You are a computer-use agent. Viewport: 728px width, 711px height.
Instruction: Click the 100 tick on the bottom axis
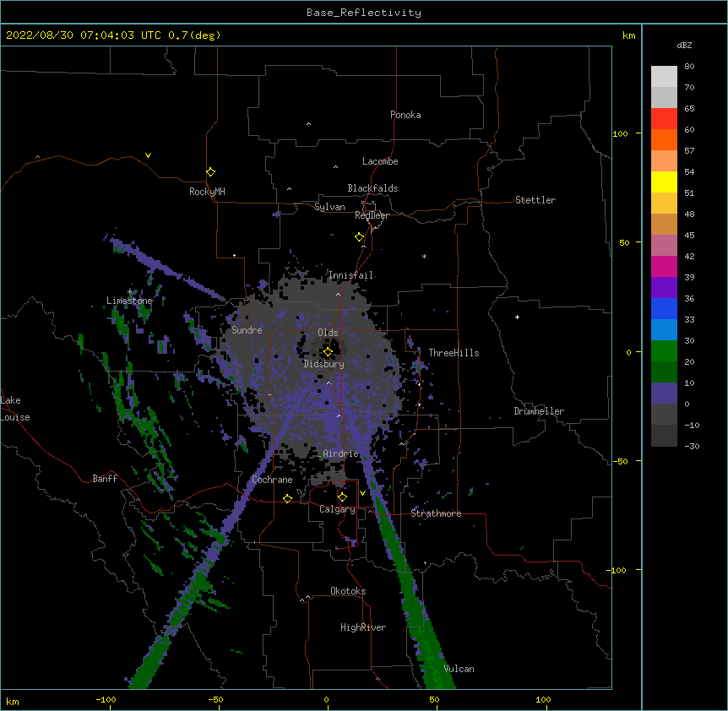[x=543, y=699]
